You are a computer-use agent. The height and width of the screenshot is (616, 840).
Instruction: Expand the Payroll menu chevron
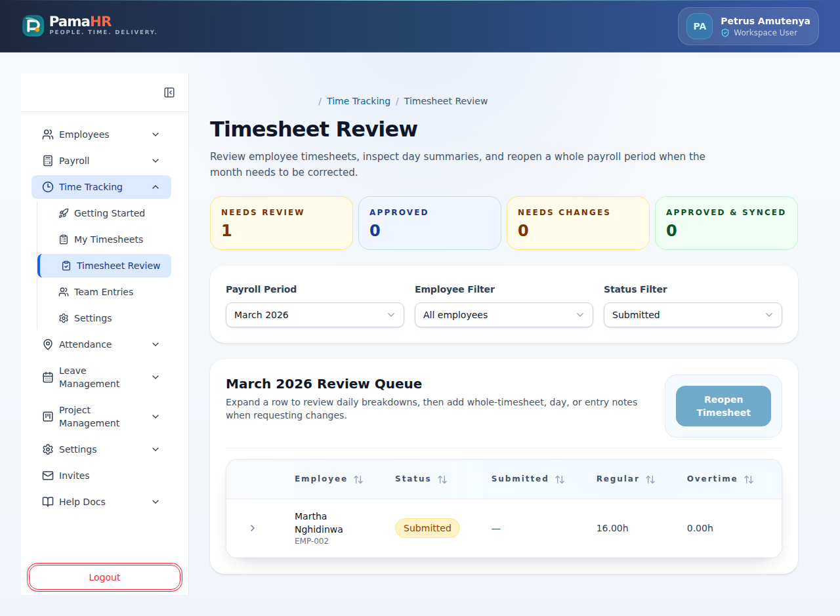[156, 161]
